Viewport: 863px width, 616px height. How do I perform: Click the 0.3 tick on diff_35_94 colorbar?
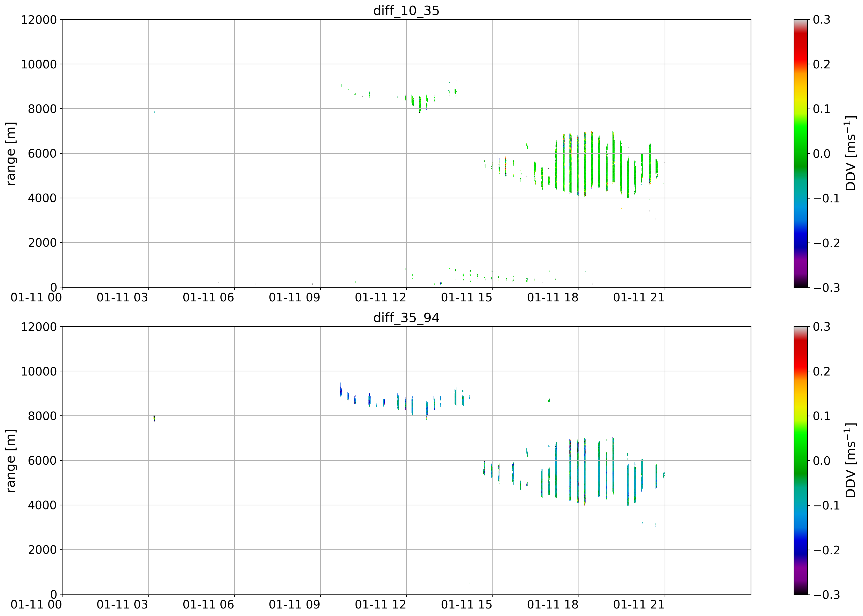pos(822,327)
